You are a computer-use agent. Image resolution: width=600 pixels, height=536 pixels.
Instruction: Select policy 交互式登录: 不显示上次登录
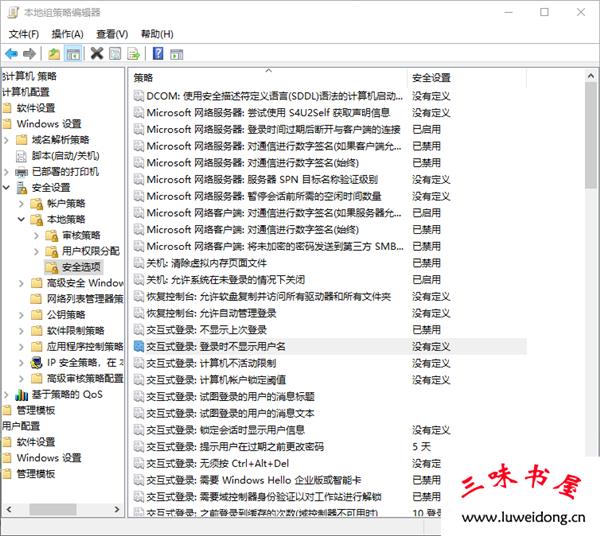click(207, 330)
